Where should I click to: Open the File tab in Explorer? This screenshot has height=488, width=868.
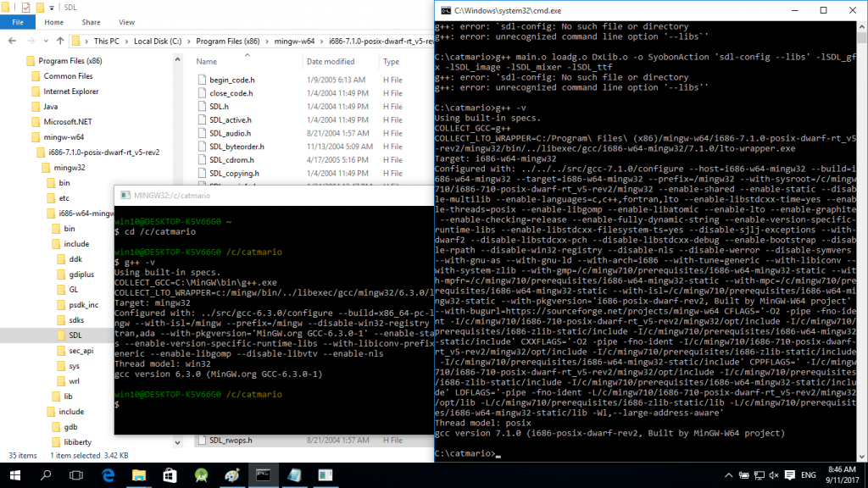point(18,22)
